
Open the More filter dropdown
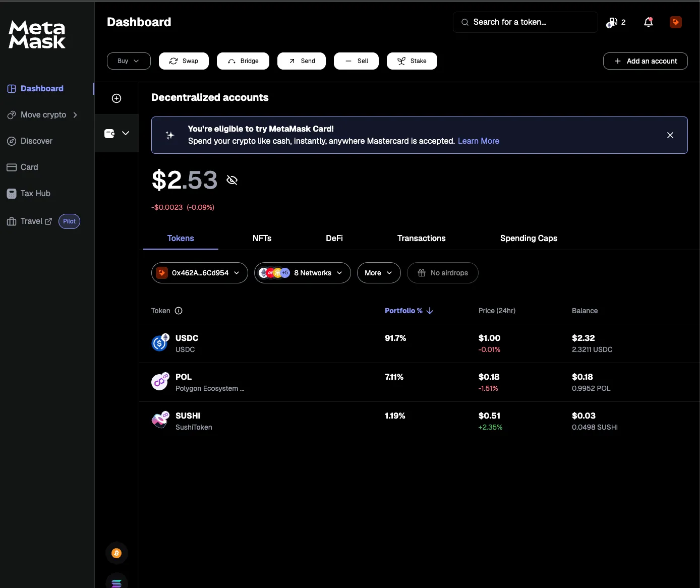(x=378, y=273)
